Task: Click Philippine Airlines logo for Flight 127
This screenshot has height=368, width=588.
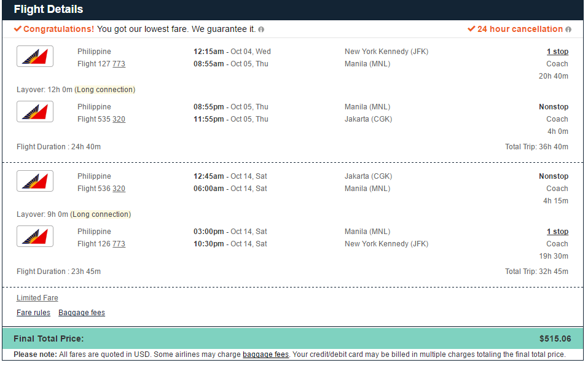Action: (35, 57)
